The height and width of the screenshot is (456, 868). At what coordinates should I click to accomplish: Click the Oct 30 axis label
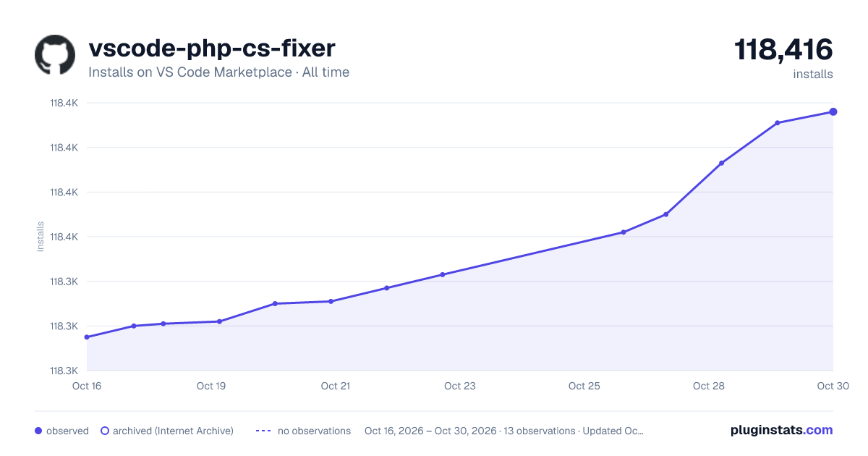(x=832, y=386)
